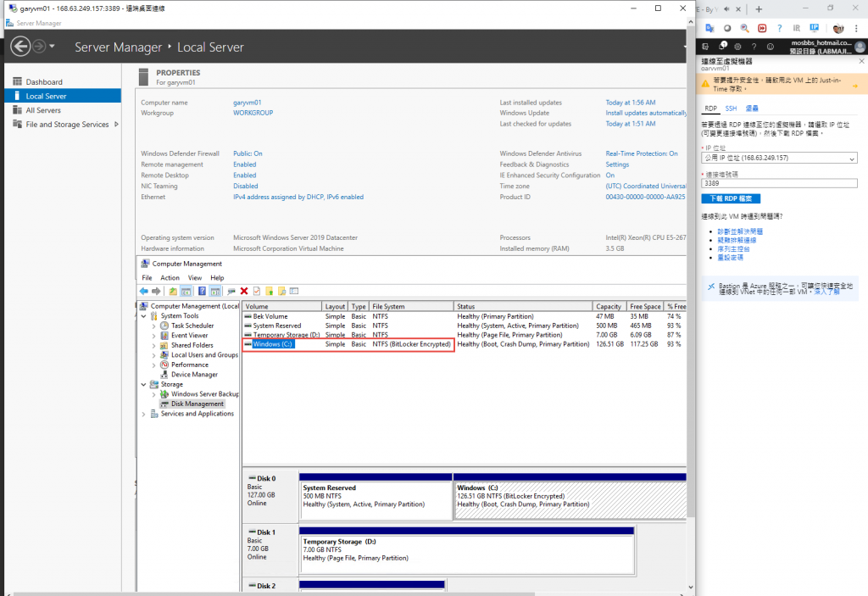The width and height of the screenshot is (868, 596).
Task: Click blue Help question mark toolbar icon
Action: pyautogui.click(x=202, y=291)
